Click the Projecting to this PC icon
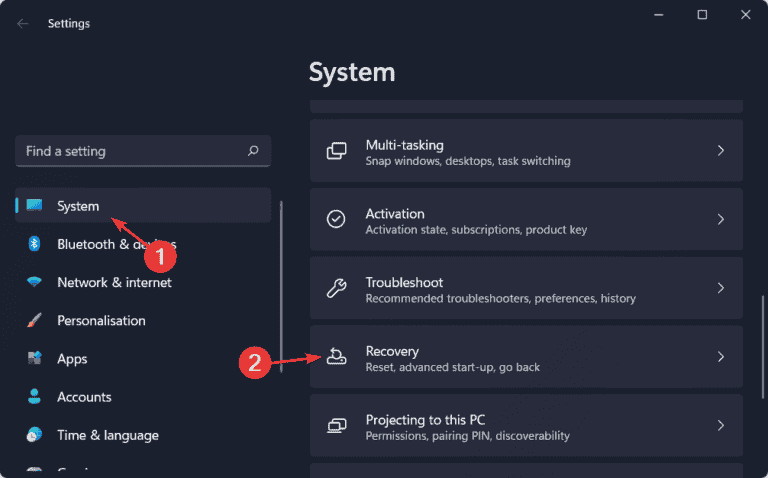This screenshot has width=768, height=478. tap(337, 426)
